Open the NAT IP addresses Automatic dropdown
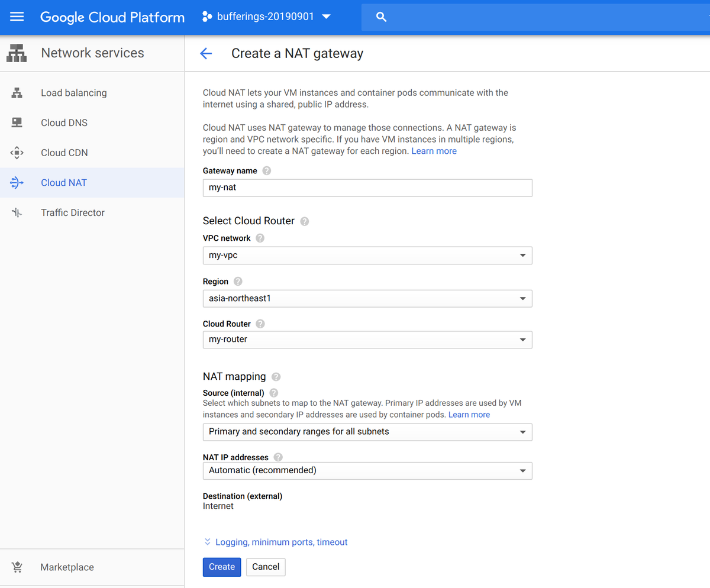Screen dimensions: 710x588 click(367, 471)
